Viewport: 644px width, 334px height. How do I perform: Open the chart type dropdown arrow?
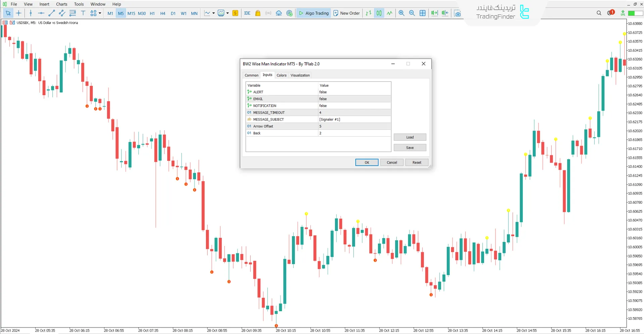tap(213, 13)
